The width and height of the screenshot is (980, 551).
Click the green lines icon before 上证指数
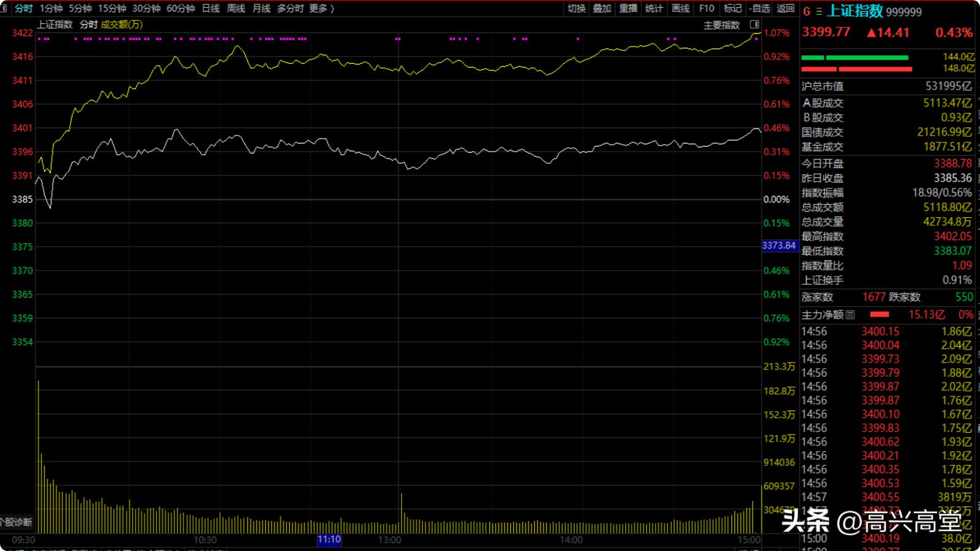pyautogui.click(x=819, y=12)
